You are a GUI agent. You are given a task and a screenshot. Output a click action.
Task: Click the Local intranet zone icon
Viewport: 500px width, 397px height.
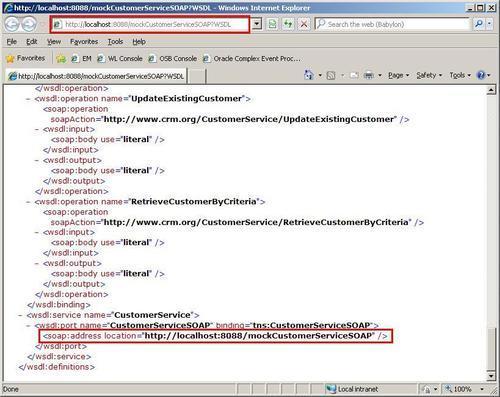coord(330,389)
